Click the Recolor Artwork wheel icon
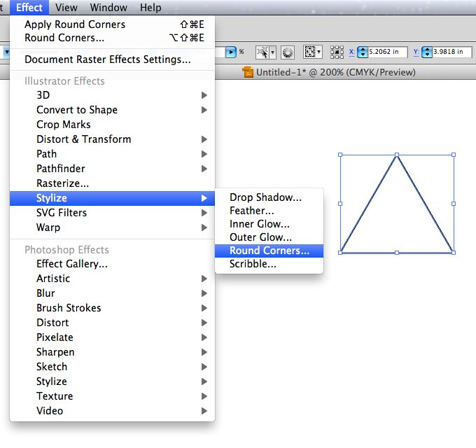This screenshot has height=448, width=476. coord(286,52)
